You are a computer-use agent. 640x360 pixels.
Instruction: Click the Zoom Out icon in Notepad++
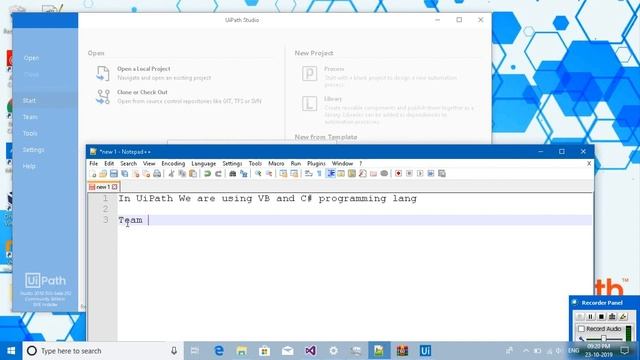(269, 174)
